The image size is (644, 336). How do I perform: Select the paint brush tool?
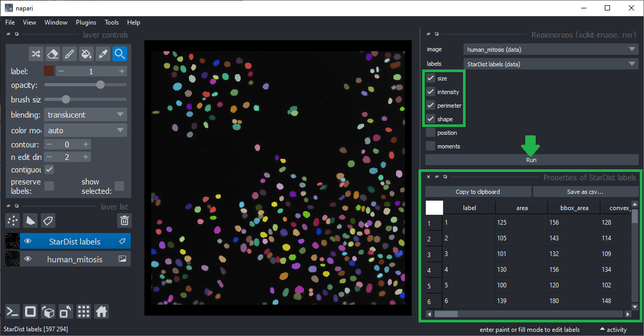tap(69, 54)
